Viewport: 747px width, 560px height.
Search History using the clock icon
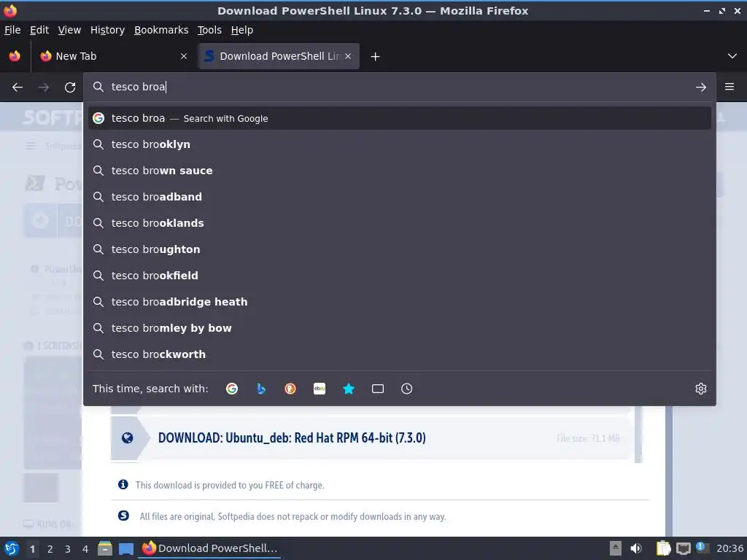click(407, 389)
